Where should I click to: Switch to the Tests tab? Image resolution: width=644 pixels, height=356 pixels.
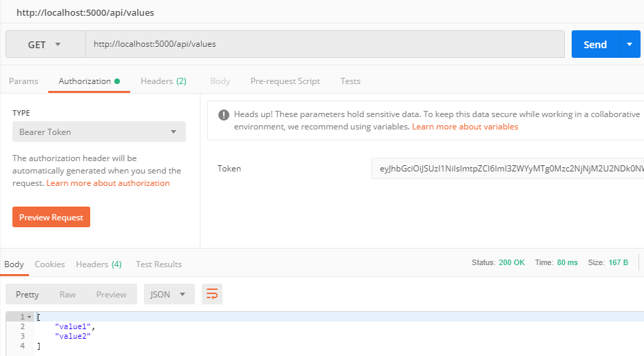350,81
